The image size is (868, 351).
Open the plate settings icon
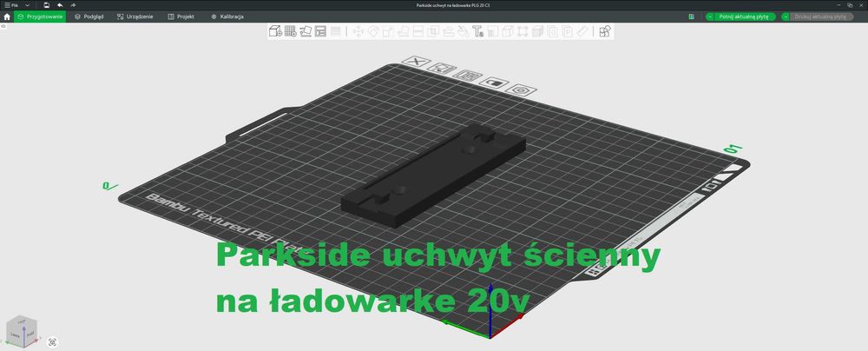[x=521, y=89]
